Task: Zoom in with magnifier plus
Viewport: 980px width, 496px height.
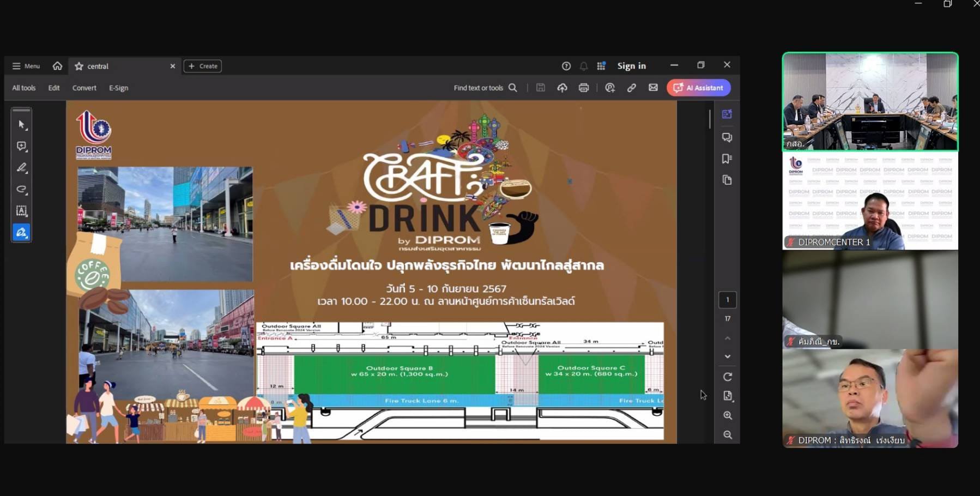Action: tap(728, 415)
